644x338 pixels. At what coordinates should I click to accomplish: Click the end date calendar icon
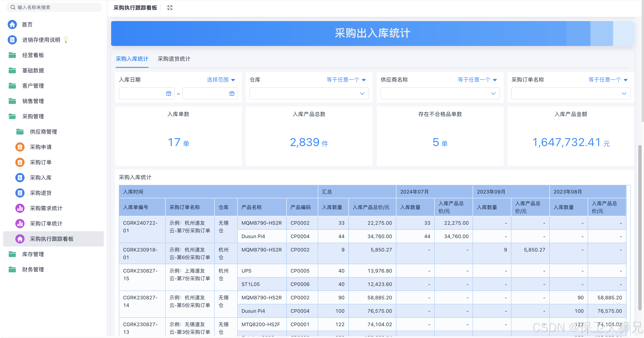(x=232, y=94)
